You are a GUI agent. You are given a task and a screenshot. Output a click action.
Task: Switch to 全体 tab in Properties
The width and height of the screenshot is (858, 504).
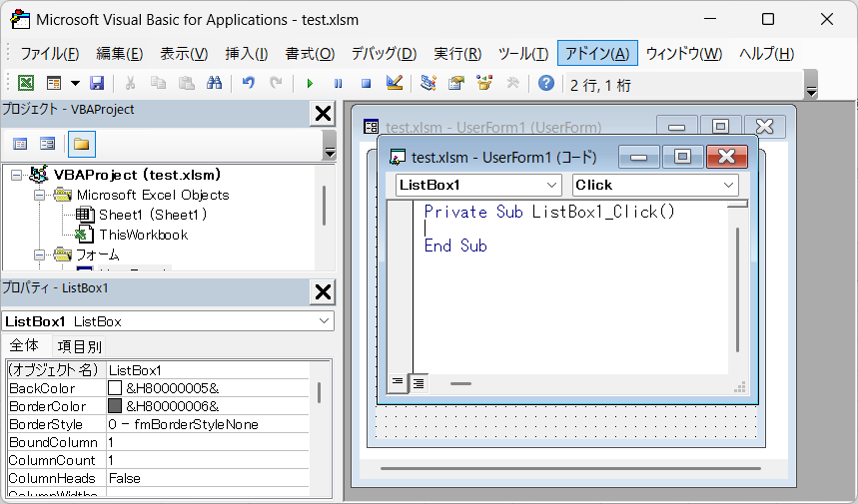24,345
